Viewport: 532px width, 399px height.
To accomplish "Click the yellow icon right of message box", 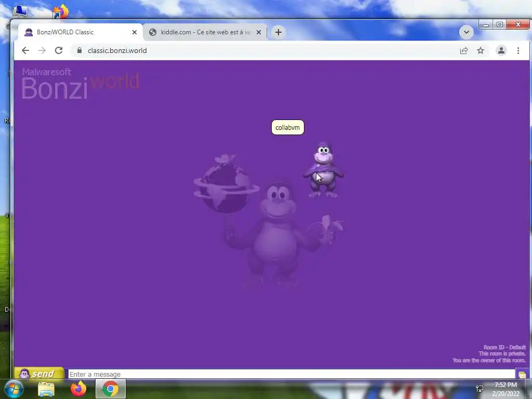I will [x=522, y=374].
